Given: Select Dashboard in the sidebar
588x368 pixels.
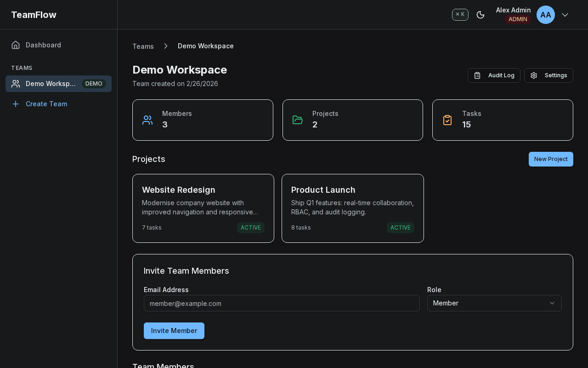Looking at the screenshot, I should (43, 45).
